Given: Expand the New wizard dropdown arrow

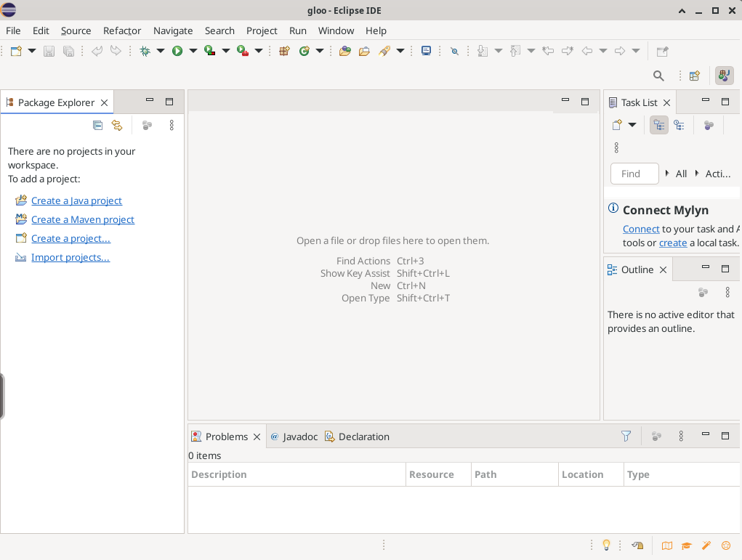Looking at the screenshot, I should tap(32, 51).
